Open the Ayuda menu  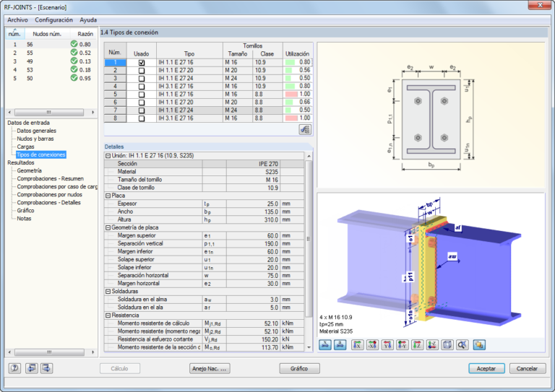(x=88, y=19)
